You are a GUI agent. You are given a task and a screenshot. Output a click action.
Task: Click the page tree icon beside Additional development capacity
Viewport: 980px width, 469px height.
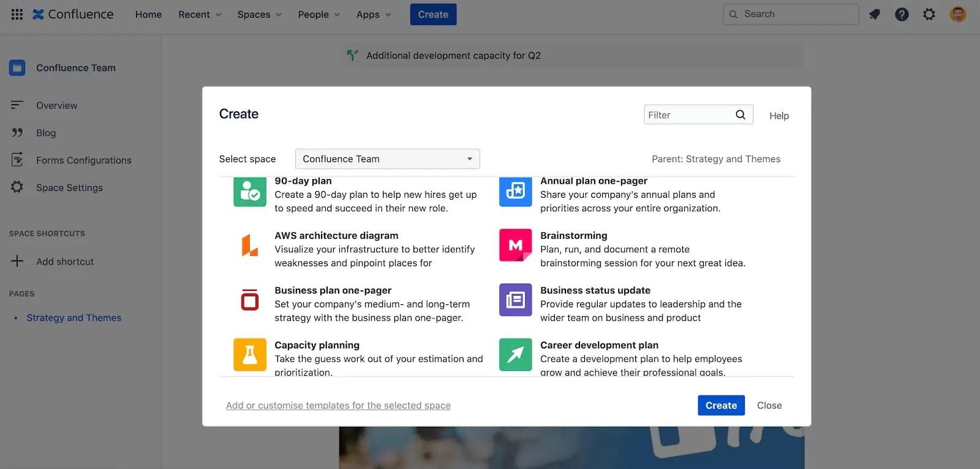(x=352, y=55)
